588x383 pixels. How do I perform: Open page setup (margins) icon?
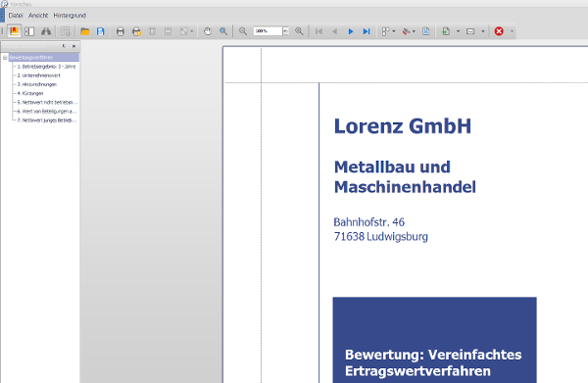click(152, 31)
